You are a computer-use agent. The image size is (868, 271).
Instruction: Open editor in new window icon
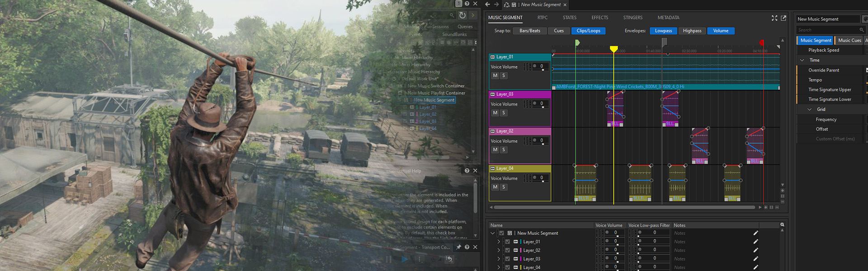783,18
